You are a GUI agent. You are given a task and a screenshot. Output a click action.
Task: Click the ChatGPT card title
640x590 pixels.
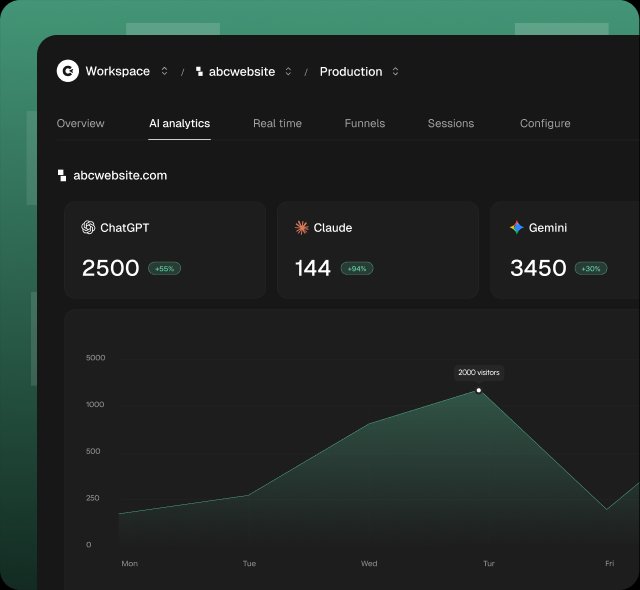tap(125, 227)
